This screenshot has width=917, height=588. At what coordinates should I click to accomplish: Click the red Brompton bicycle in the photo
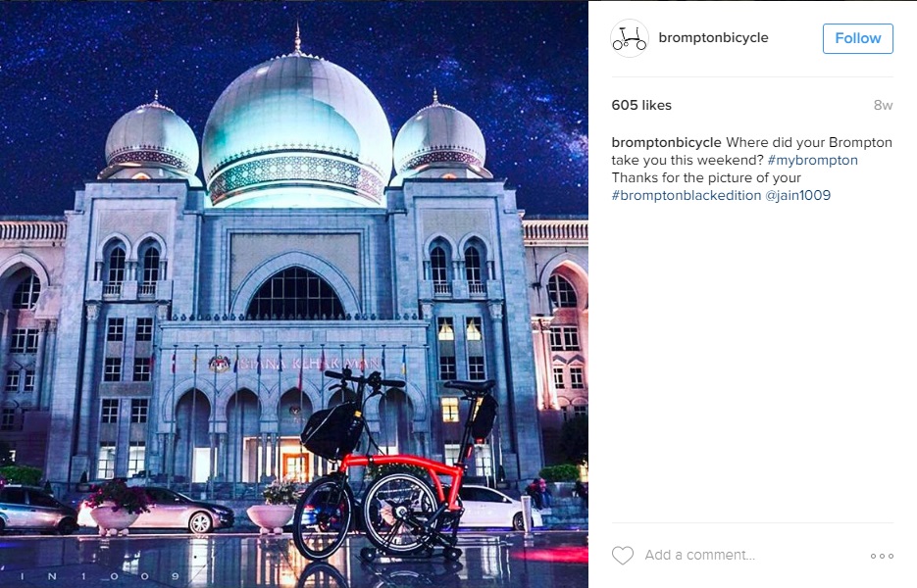coord(395,465)
